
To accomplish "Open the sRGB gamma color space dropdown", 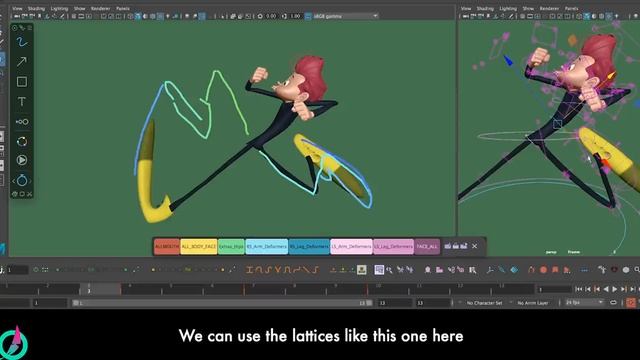I will tap(345, 16).
